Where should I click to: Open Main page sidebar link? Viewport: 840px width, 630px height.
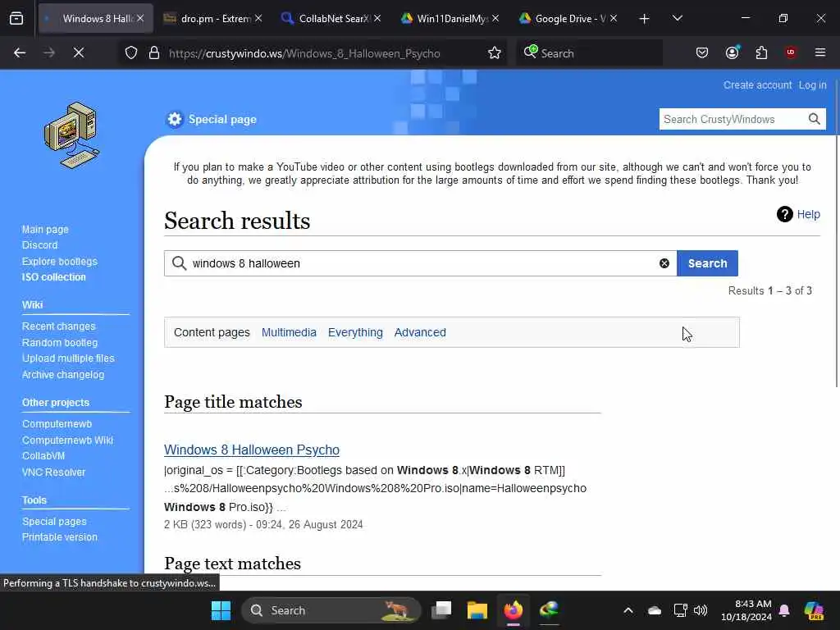pos(45,230)
